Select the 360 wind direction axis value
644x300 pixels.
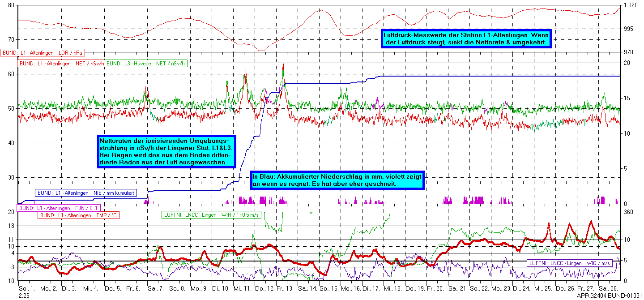click(x=628, y=212)
